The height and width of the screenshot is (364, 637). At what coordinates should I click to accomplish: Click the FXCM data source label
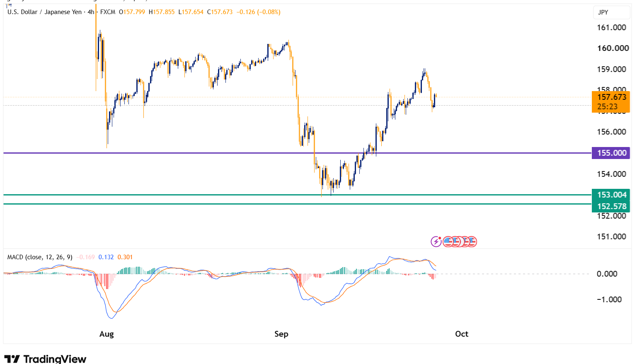pyautogui.click(x=108, y=12)
